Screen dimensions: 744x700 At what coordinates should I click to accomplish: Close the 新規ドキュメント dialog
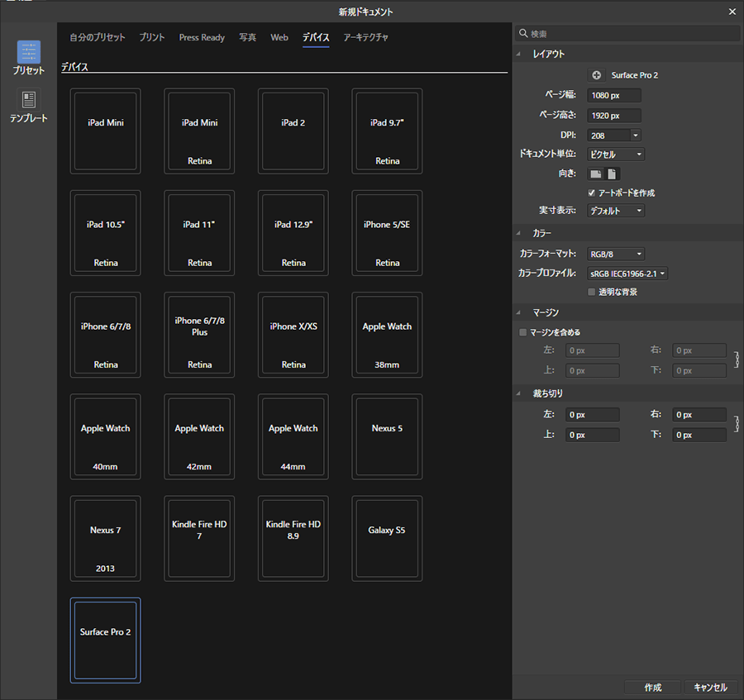coord(732,12)
